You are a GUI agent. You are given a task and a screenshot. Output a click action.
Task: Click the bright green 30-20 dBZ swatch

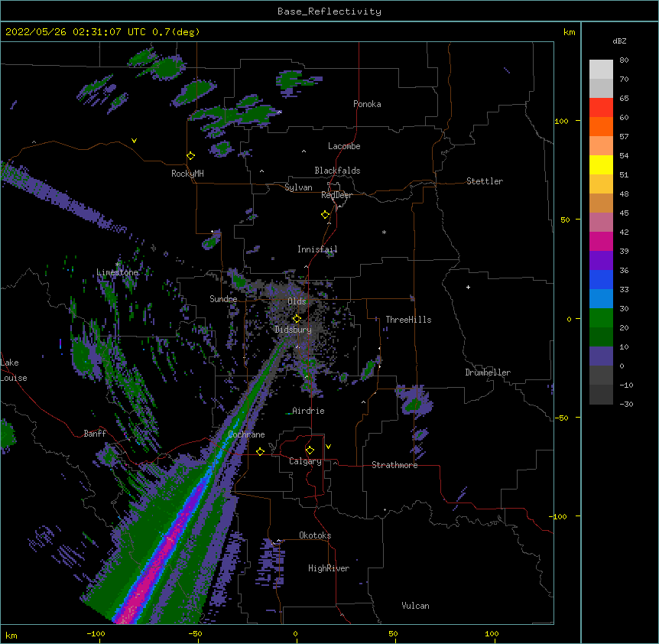point(601,318)
